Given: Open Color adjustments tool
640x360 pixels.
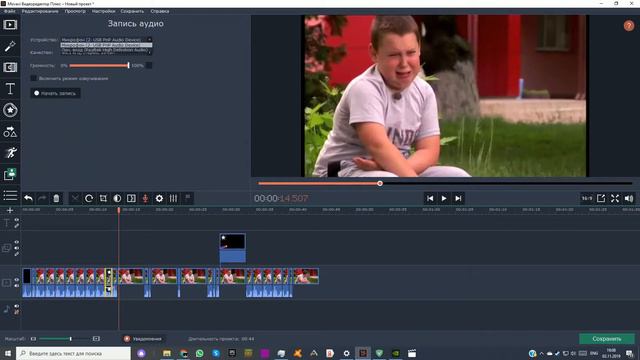Looking at the screenshot, I should click(117, 198).
